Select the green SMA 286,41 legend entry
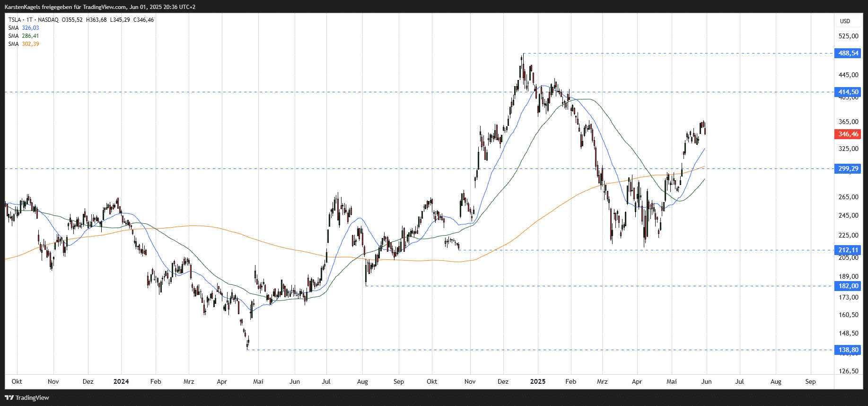Image resolution: width=868 pixels, height=406 pixels. [24, 36]
